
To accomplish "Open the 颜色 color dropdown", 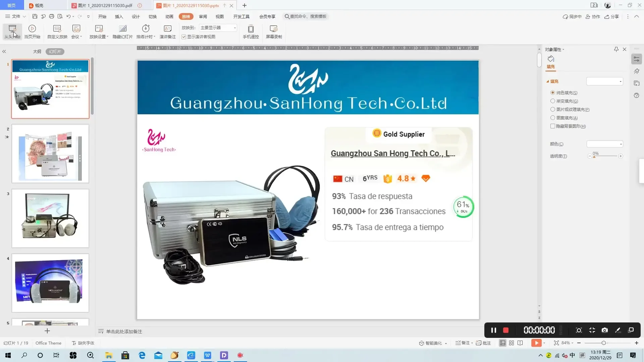I will click(x=605, y=144).
